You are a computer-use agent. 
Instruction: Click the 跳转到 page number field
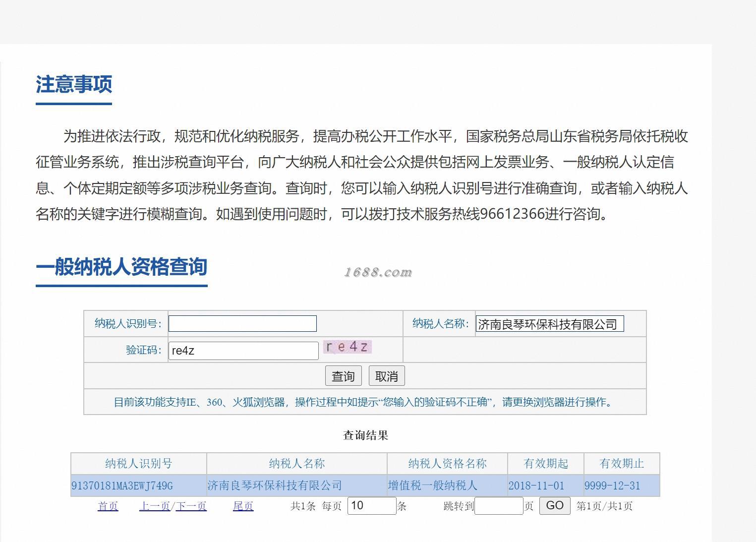[499, 505]
